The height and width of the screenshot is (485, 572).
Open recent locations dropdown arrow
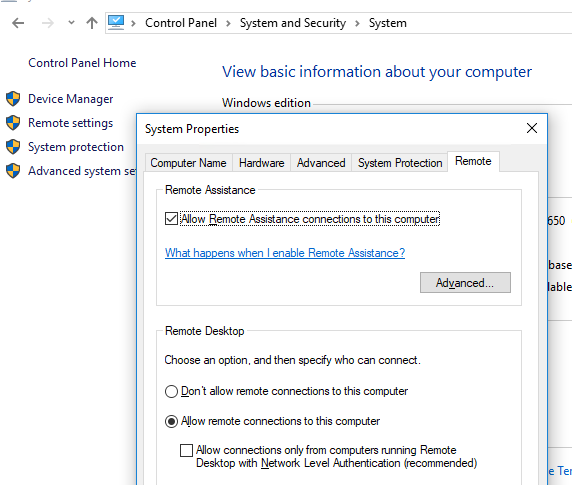pyautogui.click(x=71, y=23)
